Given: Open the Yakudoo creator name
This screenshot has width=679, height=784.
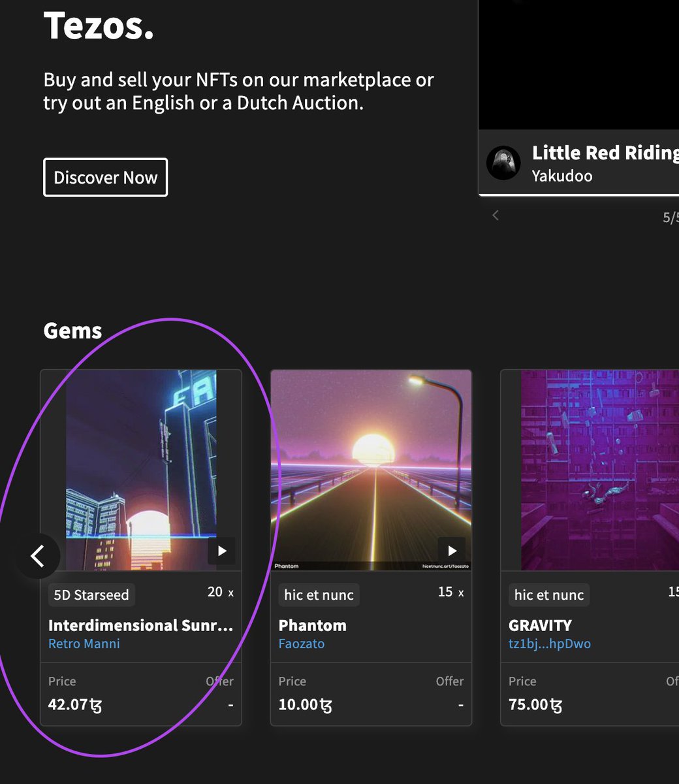Looking at the screenshot, I should click(x=562, y=176).
